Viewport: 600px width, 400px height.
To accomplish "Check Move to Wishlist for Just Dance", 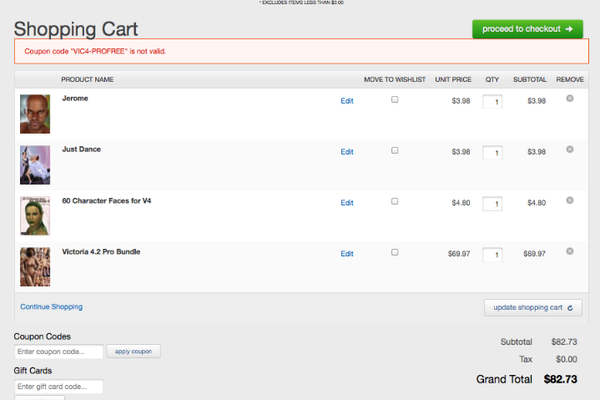I will pyautogui.click(x=395, y=150).
